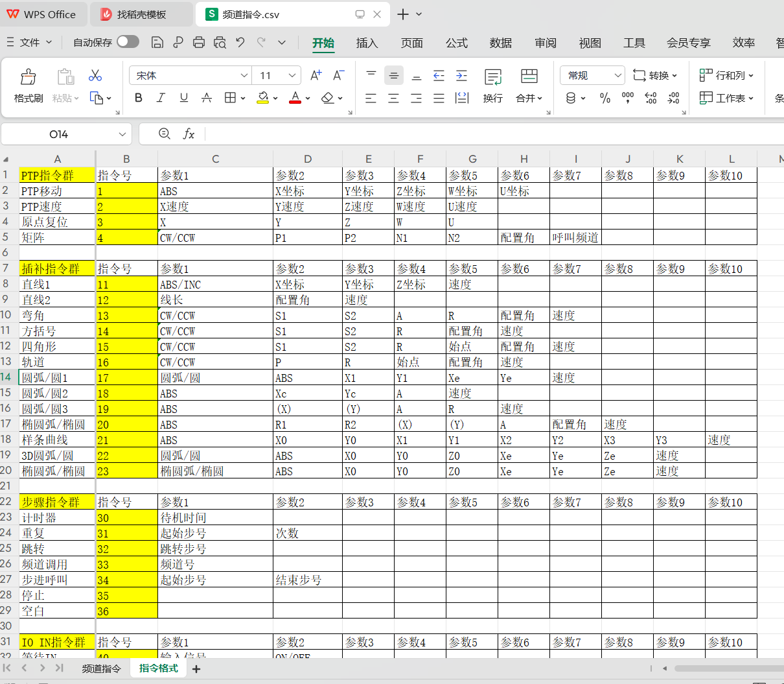Toggle center horizontal alignment
Screen dimensions: 784x684
point(393,98)
